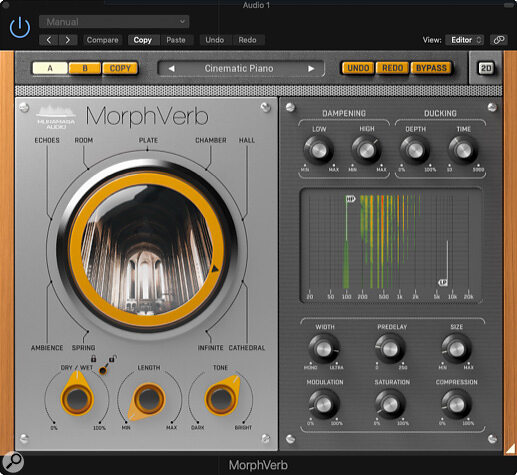Click the COMPRESSION knob
This screenshot has height=475, width=517.
click(456, 405)
